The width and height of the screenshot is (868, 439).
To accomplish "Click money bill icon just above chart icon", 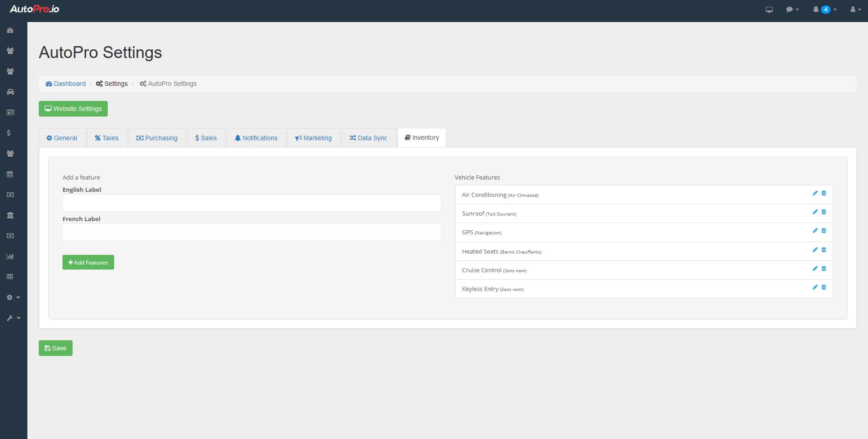I will 10,236.
